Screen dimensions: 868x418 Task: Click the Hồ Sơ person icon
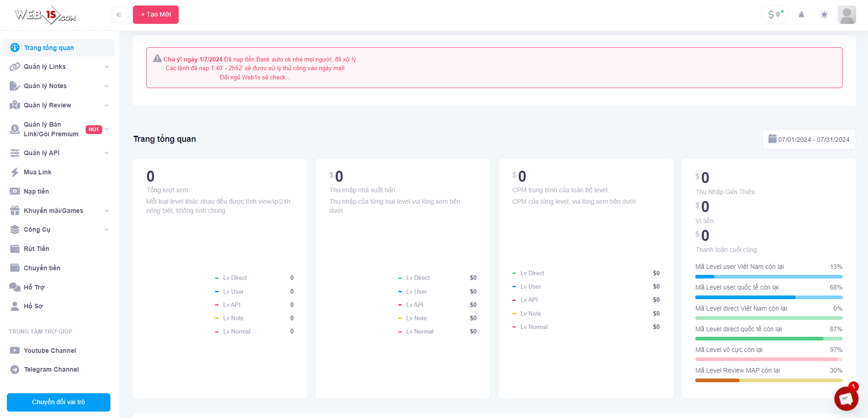(15, 306)
